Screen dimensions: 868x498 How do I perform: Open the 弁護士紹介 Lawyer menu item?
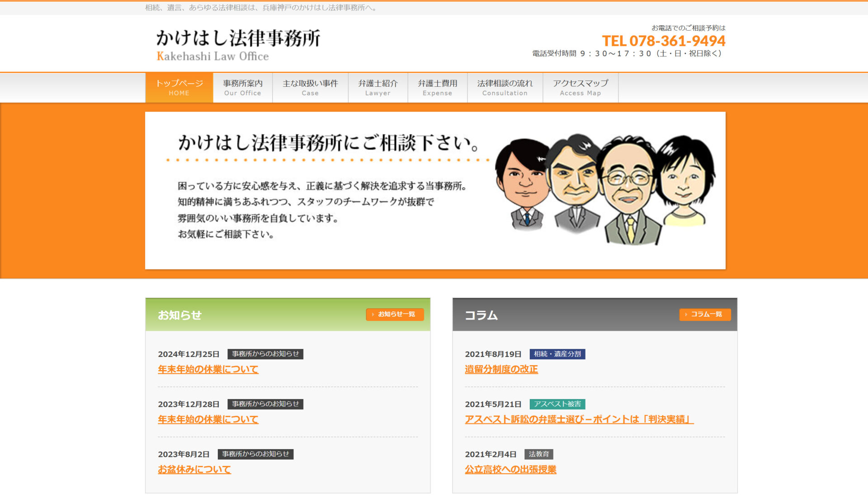click(378, 88)
